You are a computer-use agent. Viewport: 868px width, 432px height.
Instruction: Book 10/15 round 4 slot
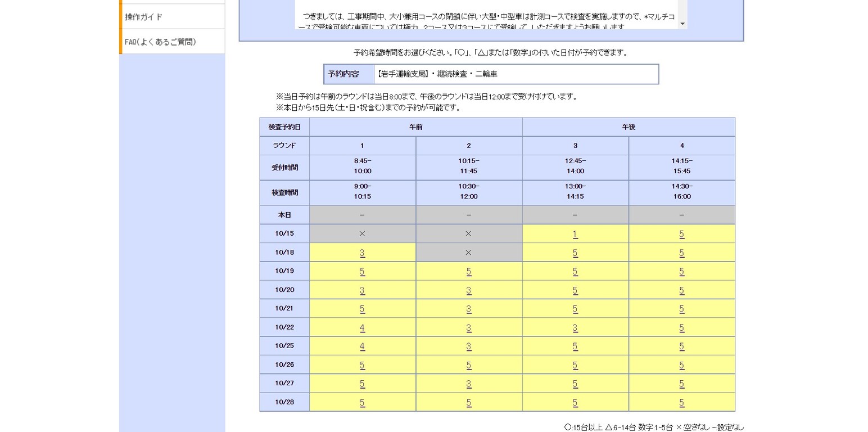pyautogui.click(x=682, y=234)
